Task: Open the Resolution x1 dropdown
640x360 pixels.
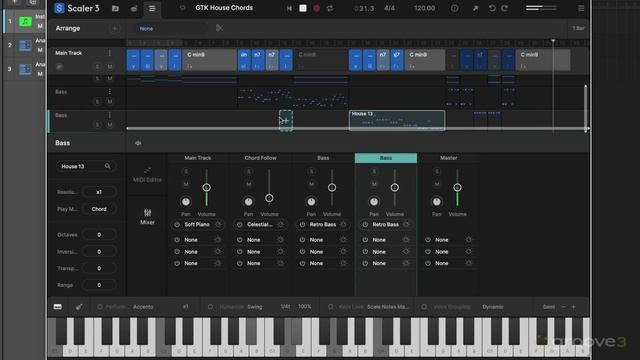Action: tap(99, 192)
